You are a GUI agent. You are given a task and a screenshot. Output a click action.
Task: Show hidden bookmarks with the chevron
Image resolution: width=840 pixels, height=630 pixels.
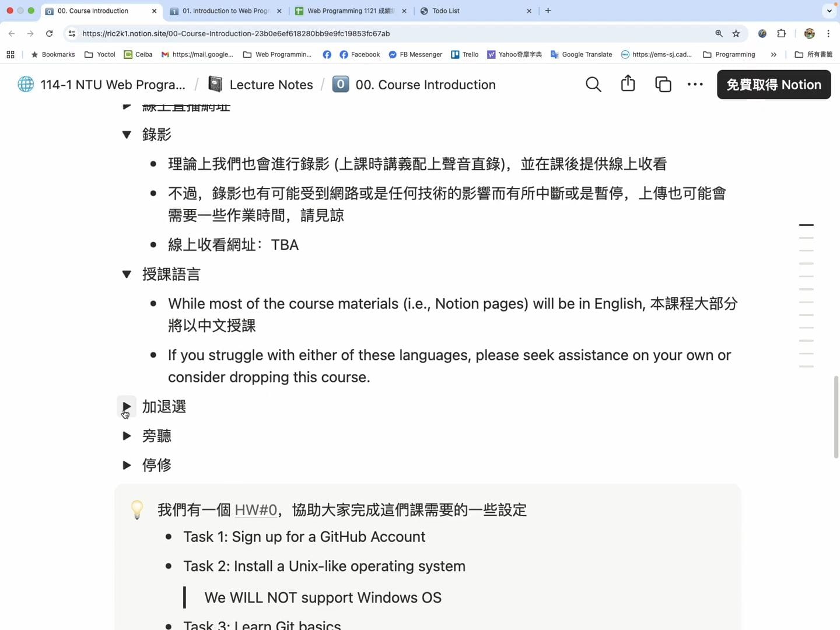(773, 55)
